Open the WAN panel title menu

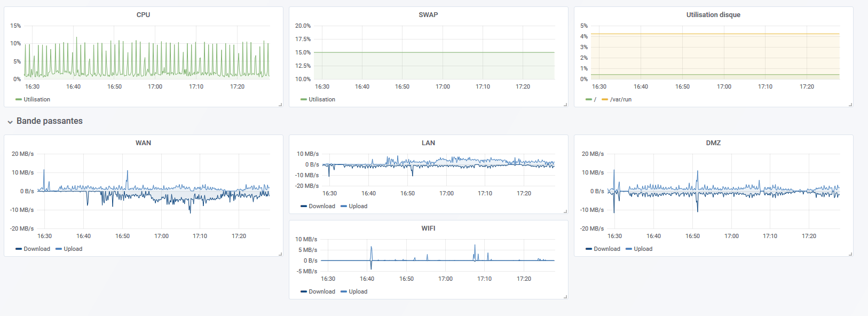143,143
